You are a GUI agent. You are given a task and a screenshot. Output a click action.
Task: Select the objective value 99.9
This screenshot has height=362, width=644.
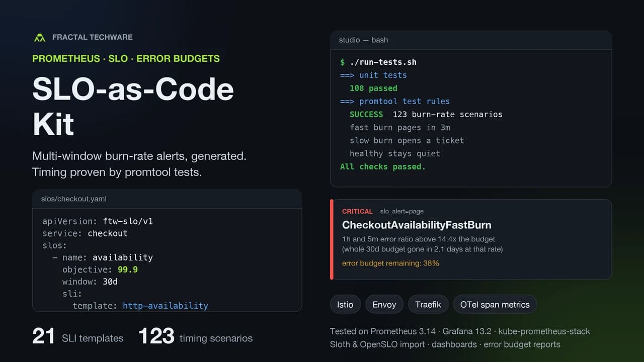tap(128, 269)
